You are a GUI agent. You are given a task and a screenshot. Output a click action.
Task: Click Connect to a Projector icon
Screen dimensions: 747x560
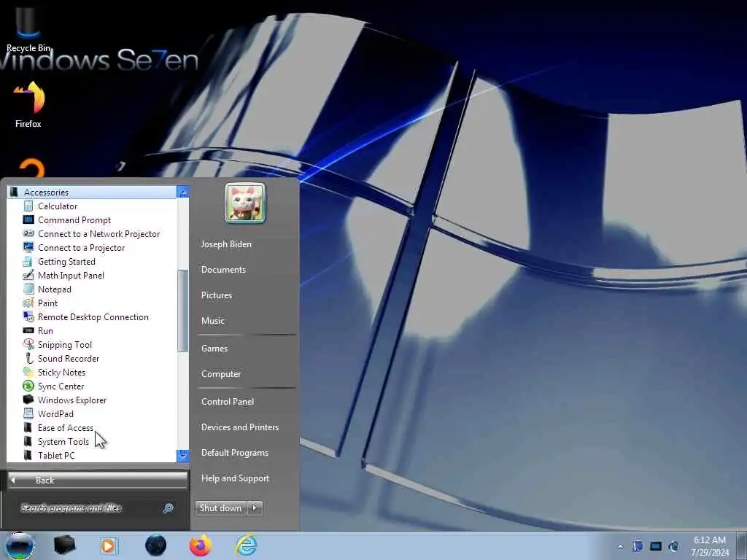click(28, 248)
